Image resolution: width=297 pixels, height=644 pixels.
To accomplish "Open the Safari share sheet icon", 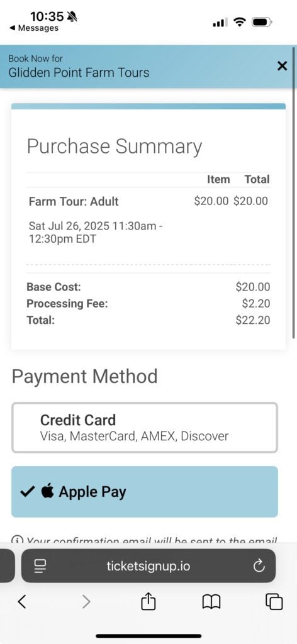I will pyautogui.click(x=148, y=601).
